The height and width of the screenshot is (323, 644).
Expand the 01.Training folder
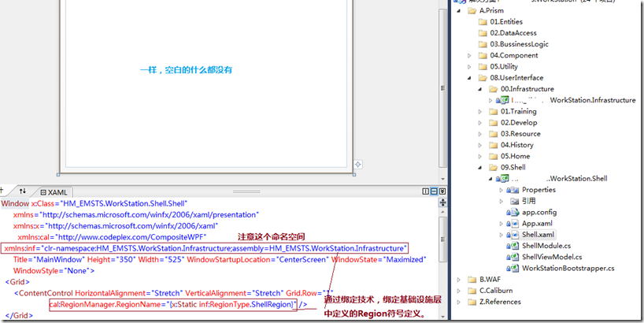(480, 111)
